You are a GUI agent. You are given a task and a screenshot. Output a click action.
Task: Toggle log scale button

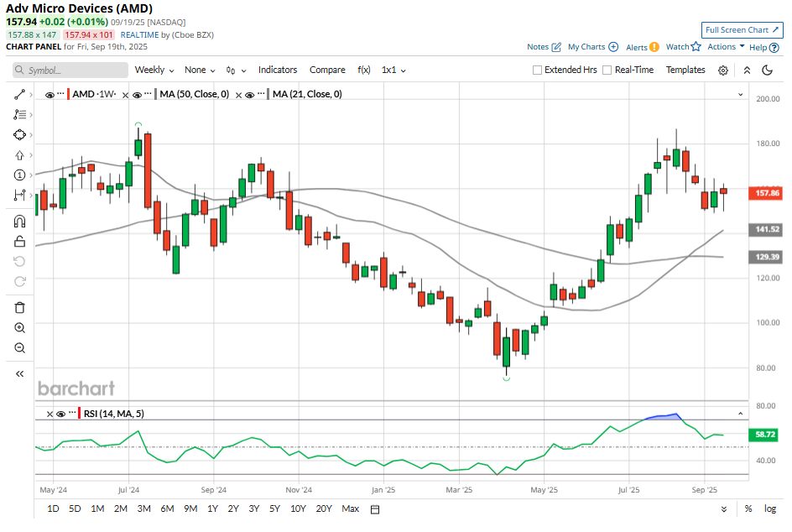pos(770,509)
